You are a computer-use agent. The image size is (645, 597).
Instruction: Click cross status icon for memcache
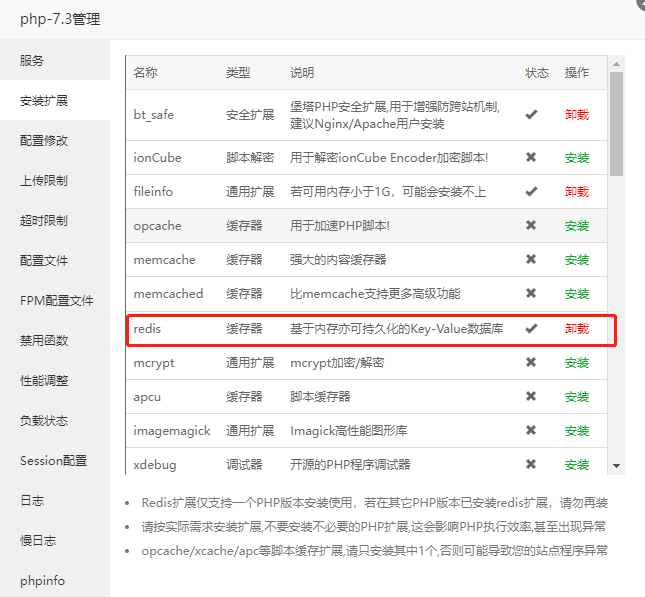pos(531,259)
